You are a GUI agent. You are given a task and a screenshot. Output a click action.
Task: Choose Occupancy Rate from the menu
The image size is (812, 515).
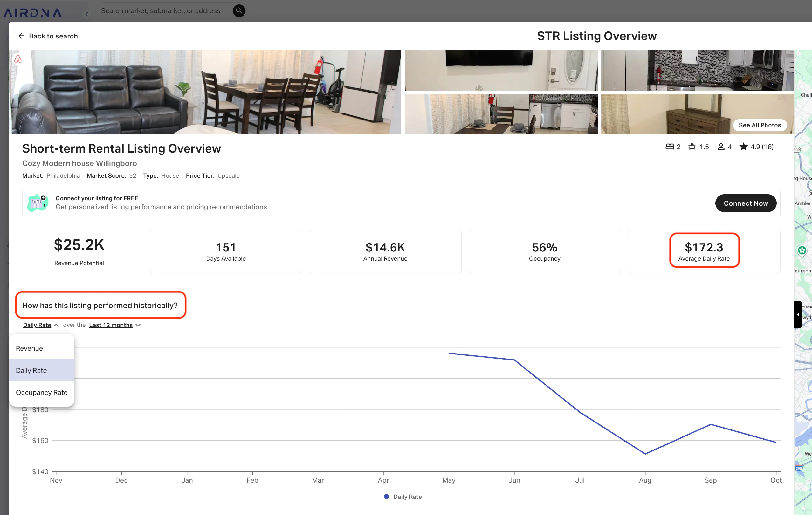tap(42, 393)
